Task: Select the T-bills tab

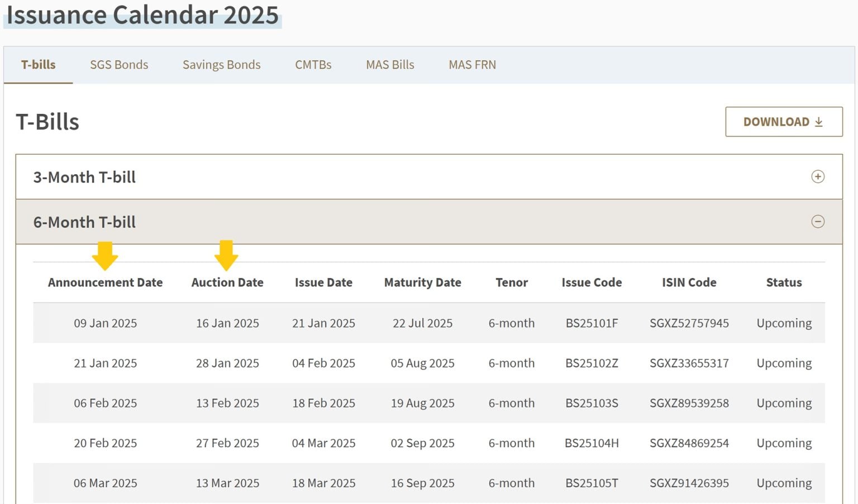Action: 38,65
